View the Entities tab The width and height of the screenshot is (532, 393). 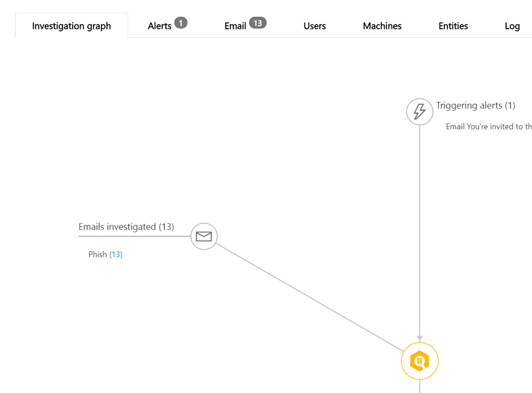[453, 26]
